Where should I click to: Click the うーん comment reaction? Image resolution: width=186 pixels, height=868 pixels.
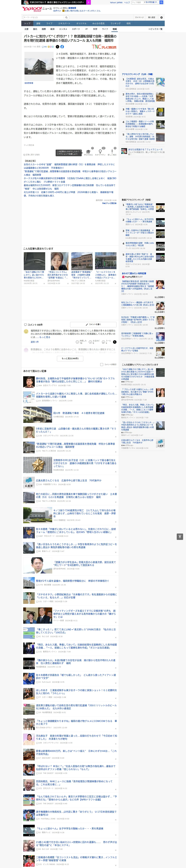104,342
